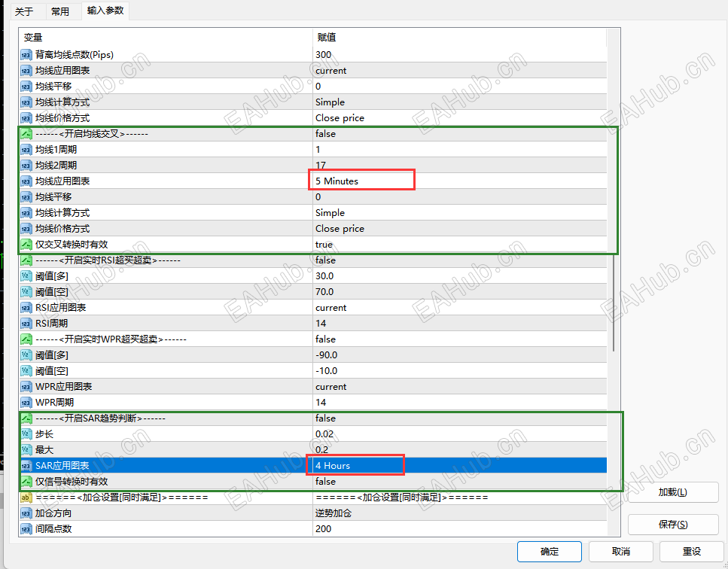Click the icon beside 阈值[空] valued -10.0
728x569 pixels.
pyautogui.click(x=26, y=371)
